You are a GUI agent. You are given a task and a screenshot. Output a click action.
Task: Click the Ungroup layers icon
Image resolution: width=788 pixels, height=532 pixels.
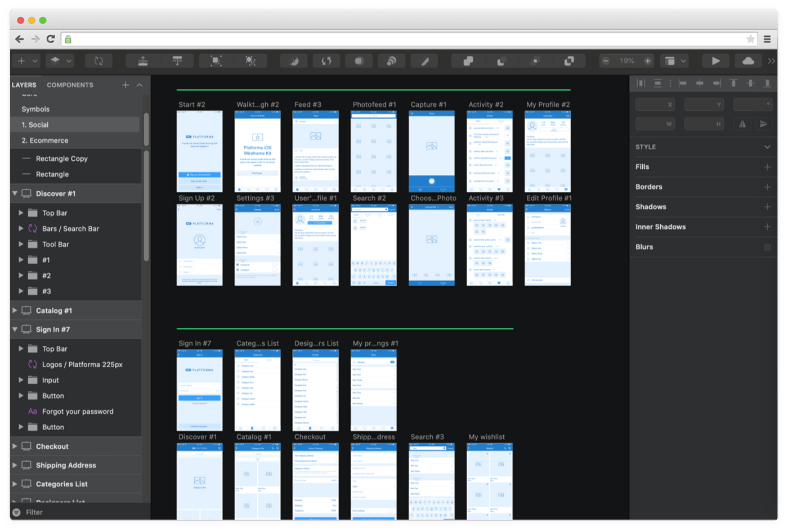[250, 61]
